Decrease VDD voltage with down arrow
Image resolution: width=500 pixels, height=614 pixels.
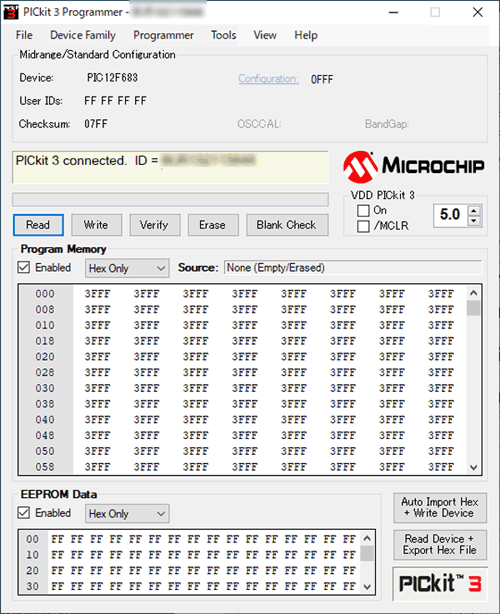pos(474,221)
